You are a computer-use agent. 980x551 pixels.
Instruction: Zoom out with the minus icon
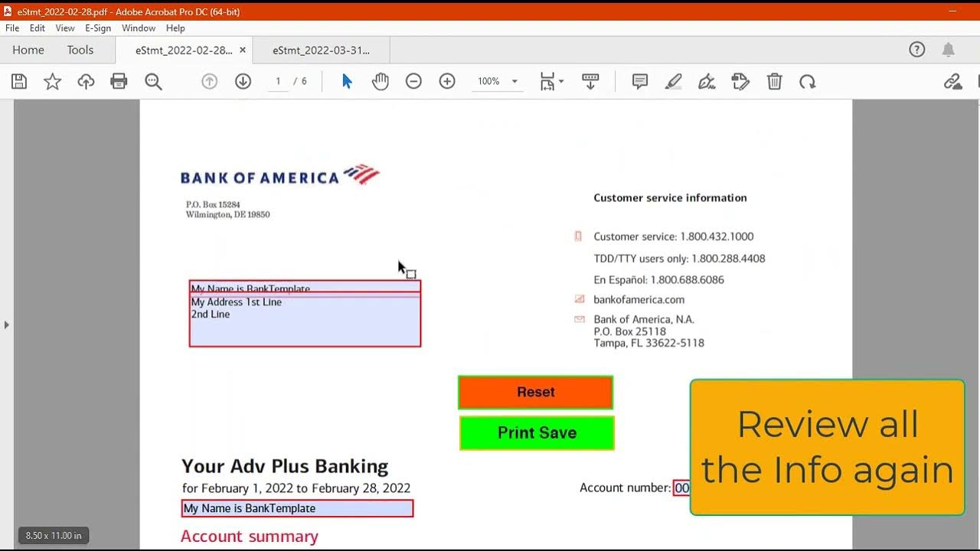pos(413,81)
